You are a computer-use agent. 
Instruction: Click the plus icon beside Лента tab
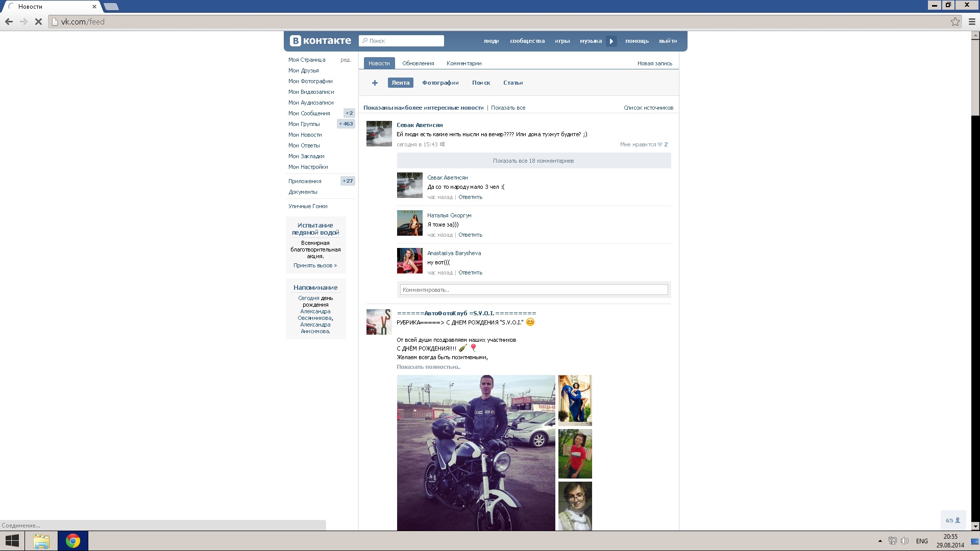pyautogui.click(x=375, y=83)
